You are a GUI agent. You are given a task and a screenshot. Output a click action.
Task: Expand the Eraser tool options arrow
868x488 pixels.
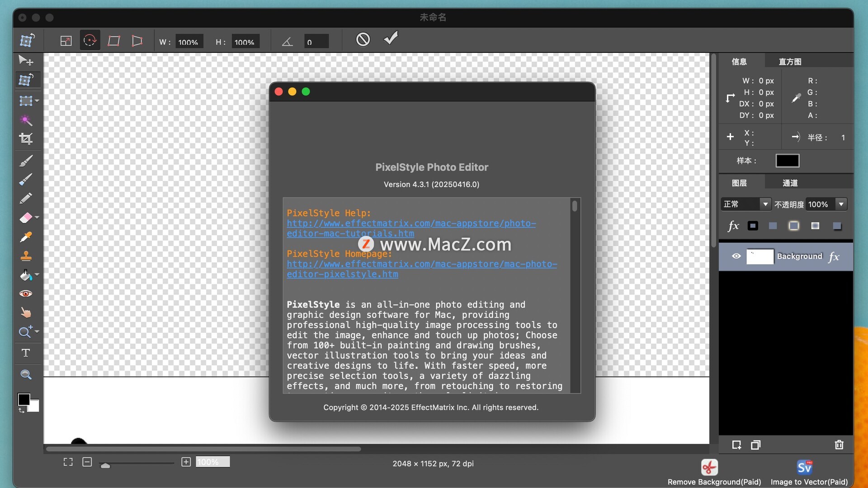pyautogui.click(x=37, y=217)
